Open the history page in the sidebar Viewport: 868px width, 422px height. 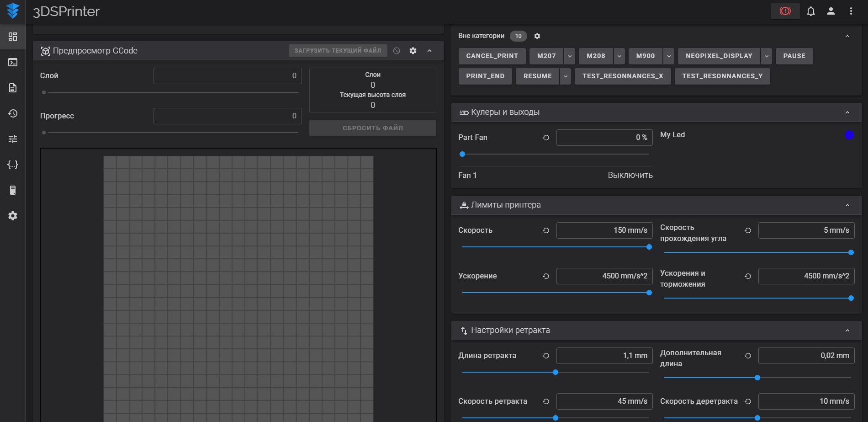pos(13,113)
